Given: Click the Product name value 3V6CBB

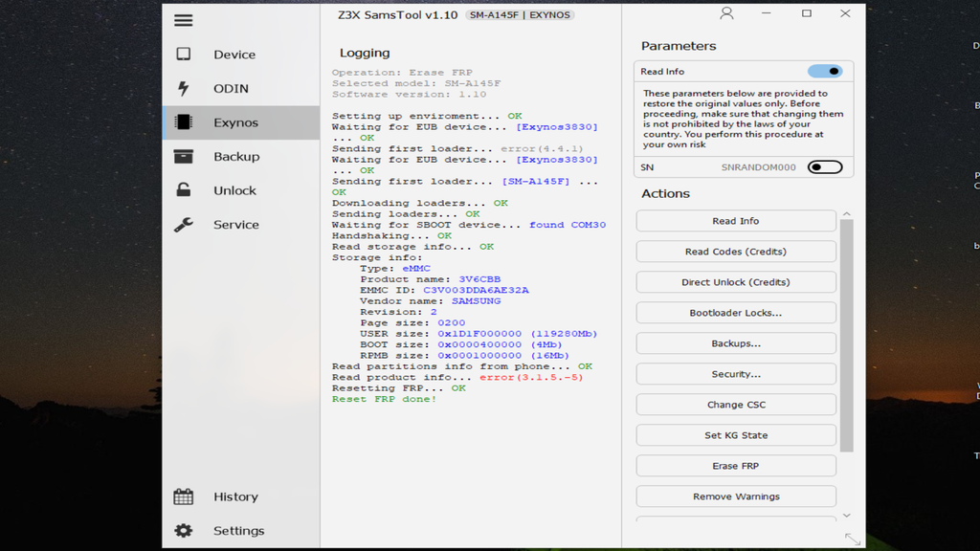Looking at the screenshot, I should point(479,279).
